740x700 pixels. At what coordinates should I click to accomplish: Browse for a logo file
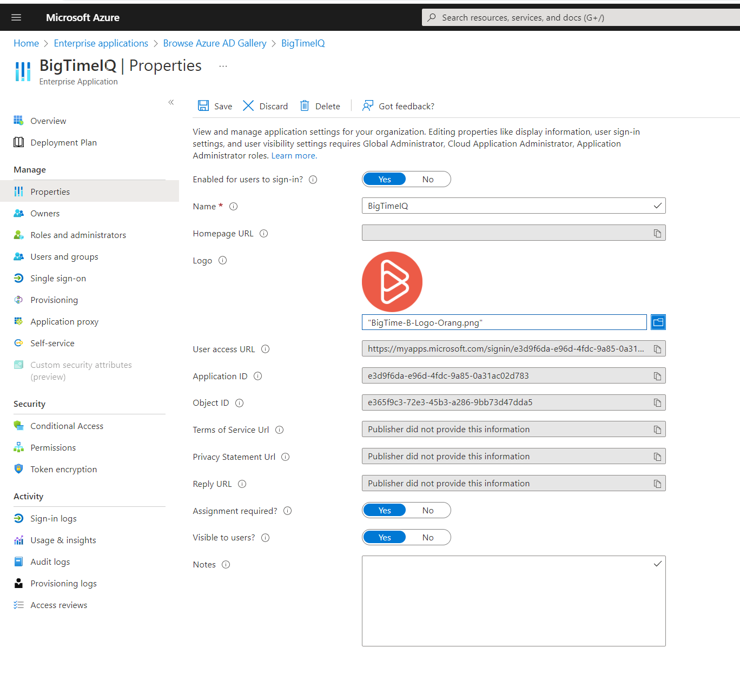point(658,322)
